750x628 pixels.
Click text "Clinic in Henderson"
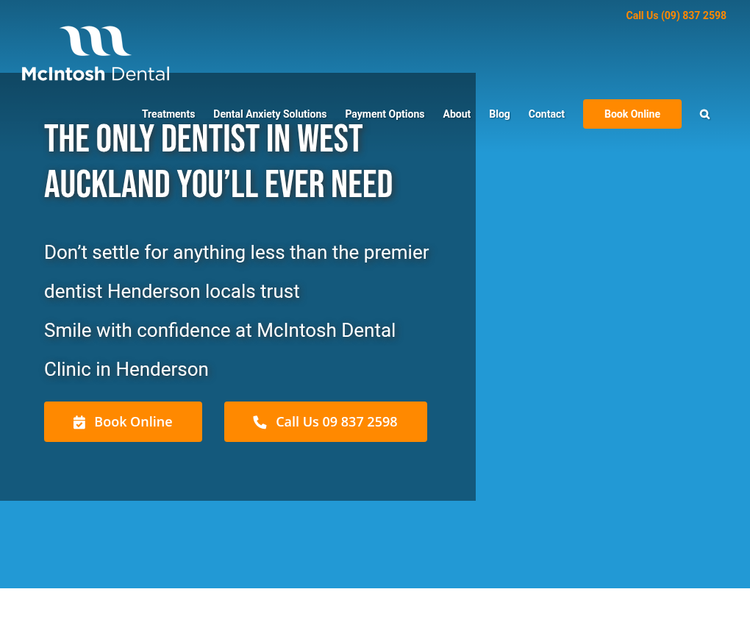[126, 369]
